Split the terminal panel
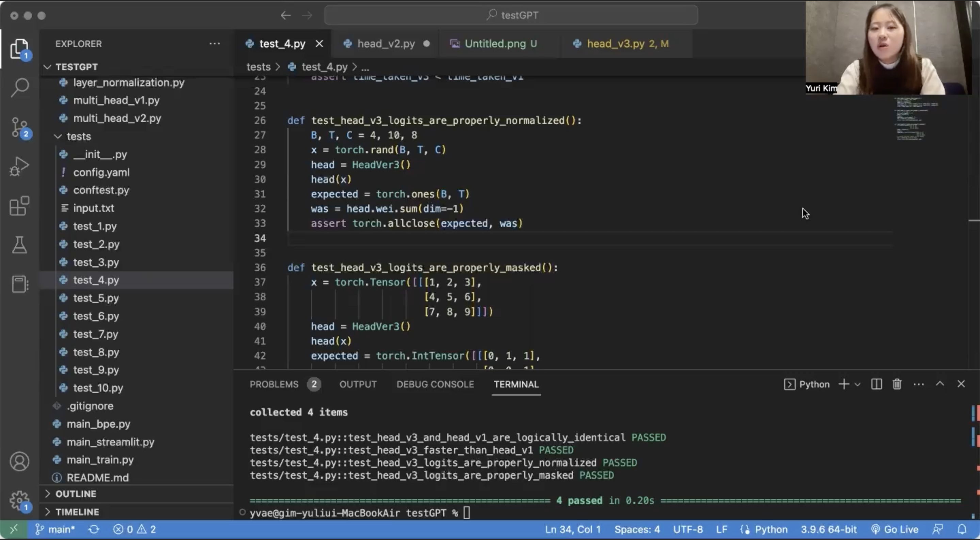Viewport: 980px width, 540px height. click(876, 384)
